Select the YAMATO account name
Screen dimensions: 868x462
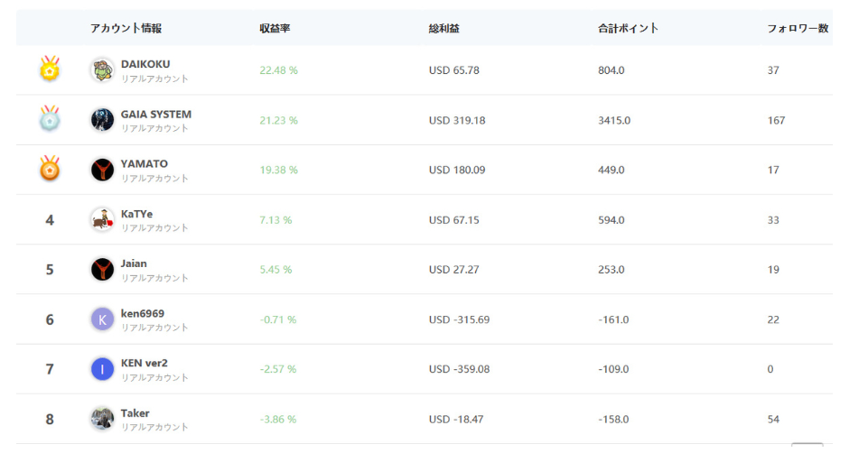145,163
